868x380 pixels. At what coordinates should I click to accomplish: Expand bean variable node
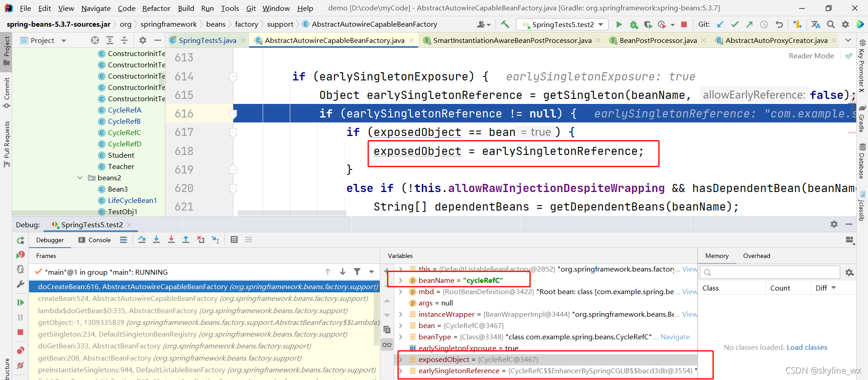tap(401, 325)
